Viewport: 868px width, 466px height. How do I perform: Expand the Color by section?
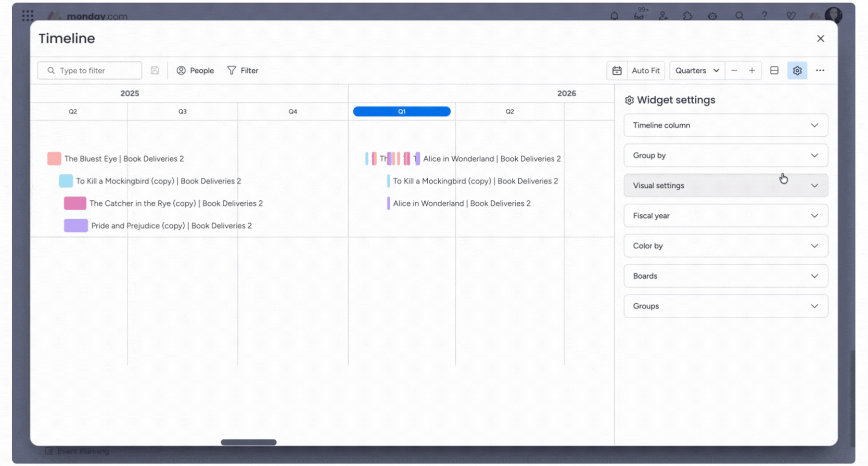pyautogui.click(x=725, y=246)
